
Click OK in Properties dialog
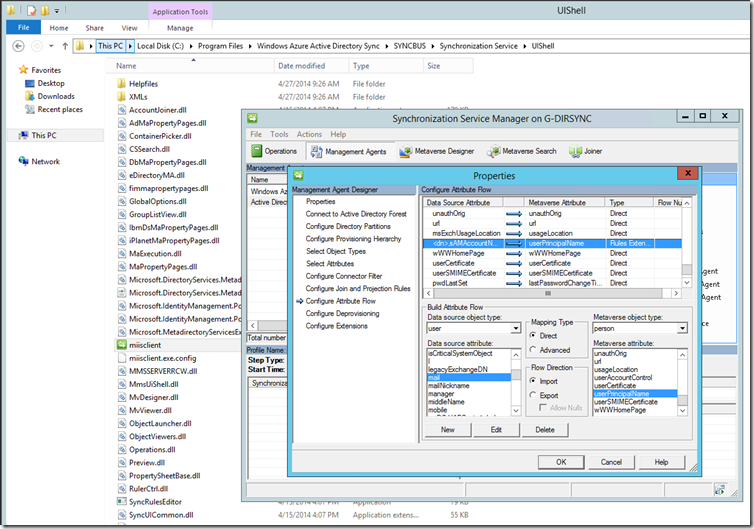click(561, 462)
